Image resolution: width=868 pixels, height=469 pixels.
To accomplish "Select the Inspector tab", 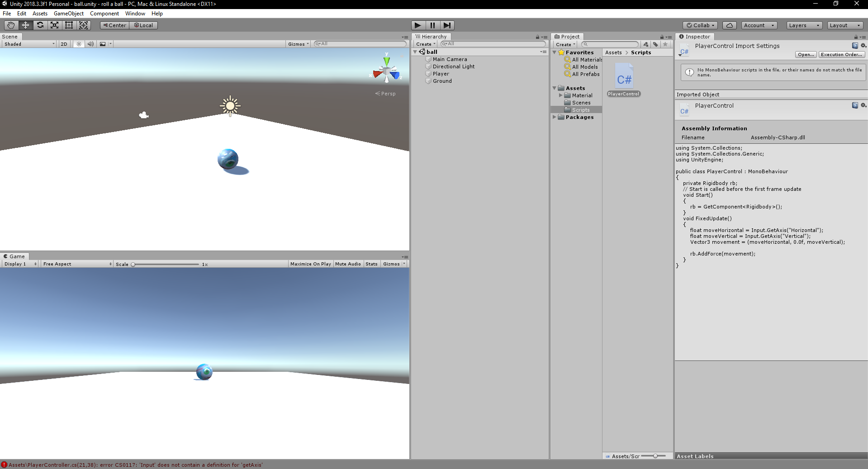I will (694, 37).
